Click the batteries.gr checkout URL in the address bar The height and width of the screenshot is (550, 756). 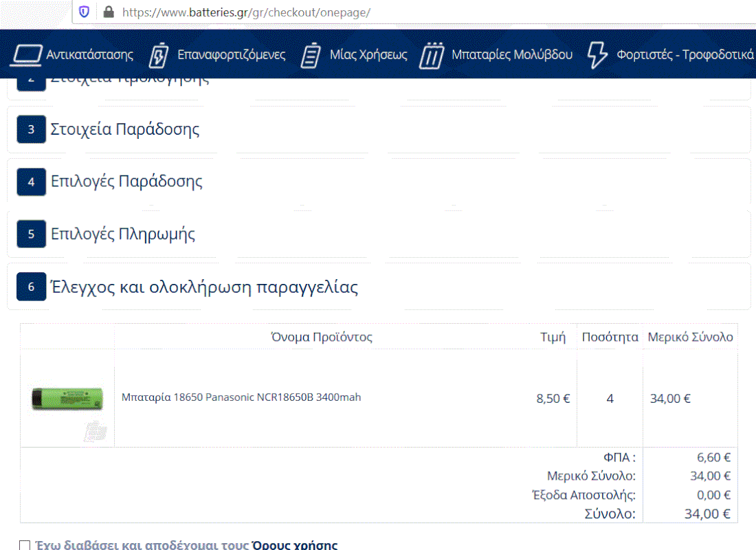coord(246,12)
